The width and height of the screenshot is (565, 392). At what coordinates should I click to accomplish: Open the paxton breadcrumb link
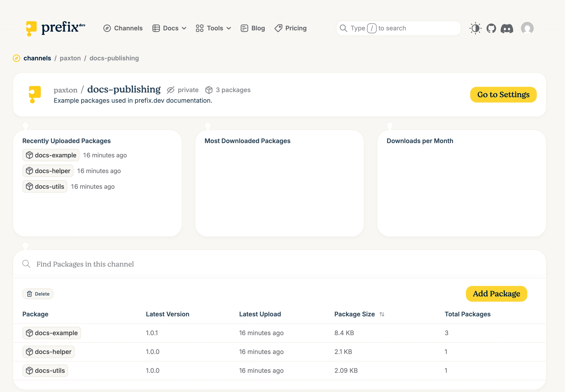pos(70,58)
